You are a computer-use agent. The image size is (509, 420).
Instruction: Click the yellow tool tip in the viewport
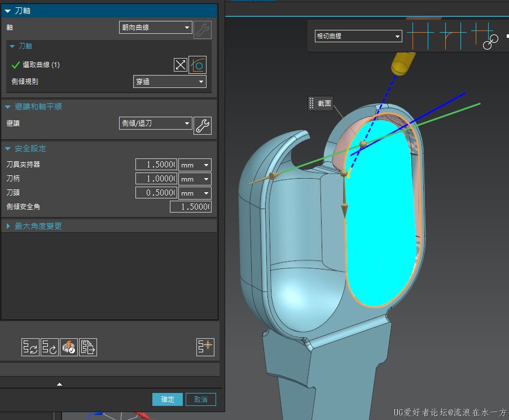coord(402,64)
